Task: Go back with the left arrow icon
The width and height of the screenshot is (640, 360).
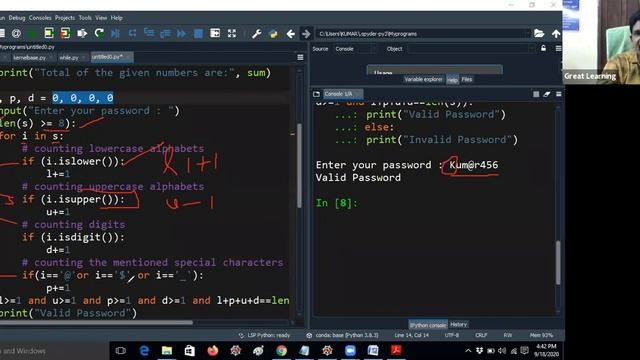Action: click(x=290, y=34)
